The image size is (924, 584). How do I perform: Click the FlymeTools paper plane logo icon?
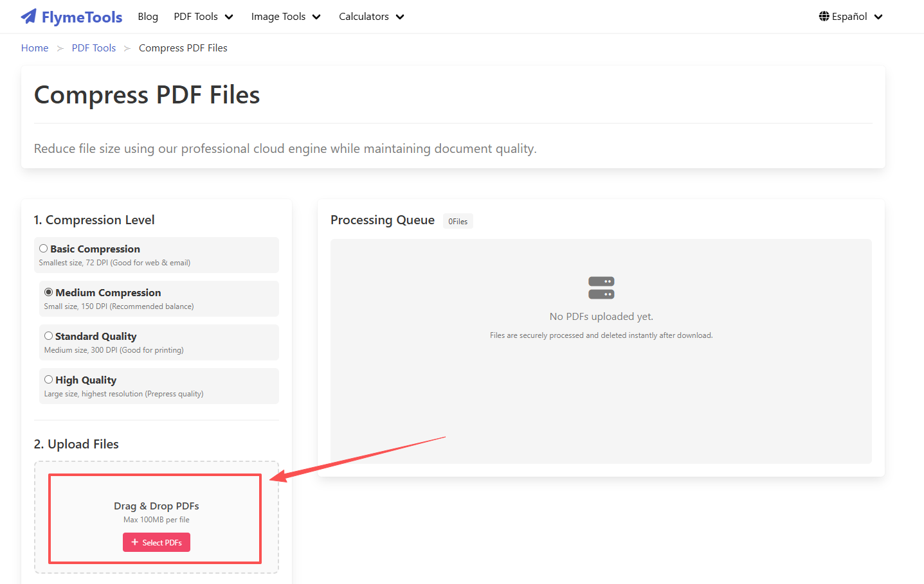point(28,16)
